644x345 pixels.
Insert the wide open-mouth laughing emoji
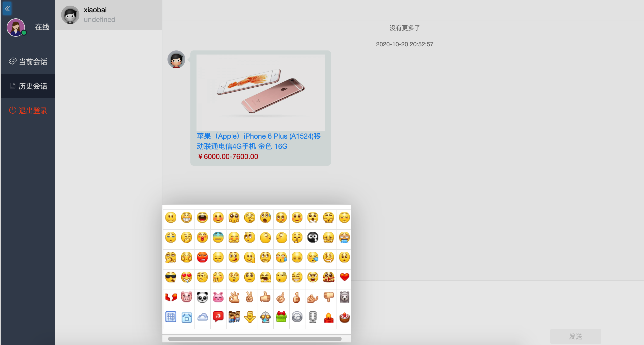coord(202,217)
